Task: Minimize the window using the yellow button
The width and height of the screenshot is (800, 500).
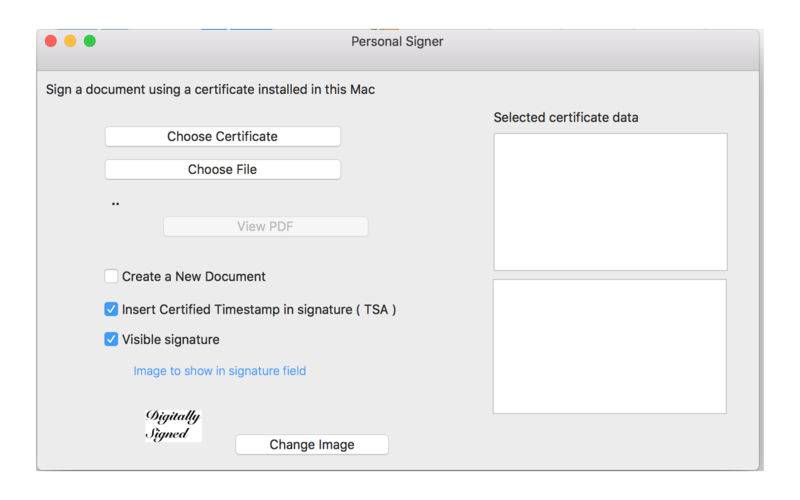Action: pos(70,41)
